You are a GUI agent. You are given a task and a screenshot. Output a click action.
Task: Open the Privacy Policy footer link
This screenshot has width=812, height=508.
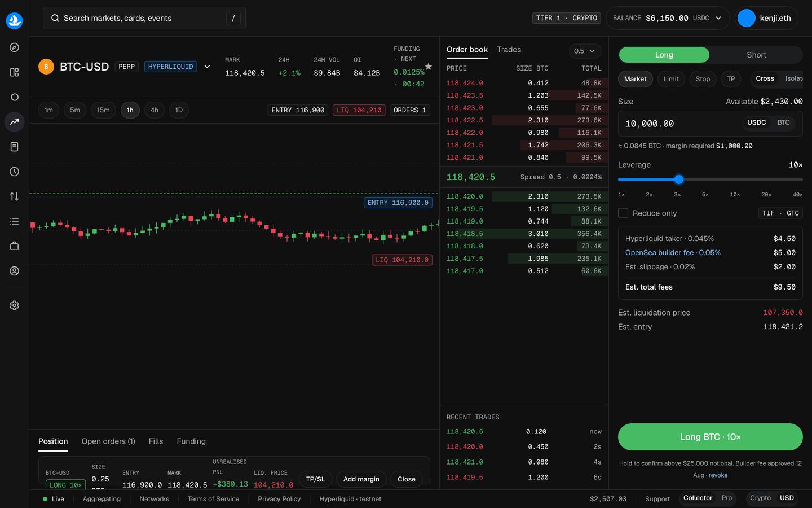coord(279,499)
